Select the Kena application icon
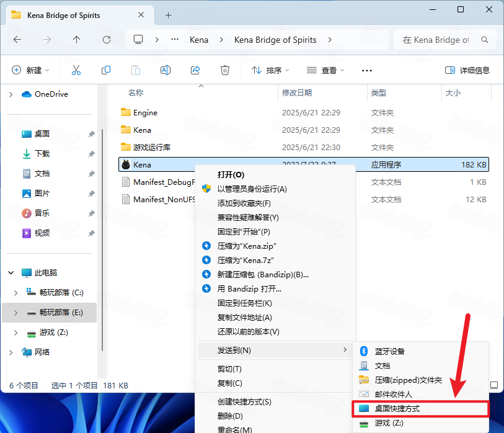The height and width of the screenshot is (433, 504). [126, 165]
